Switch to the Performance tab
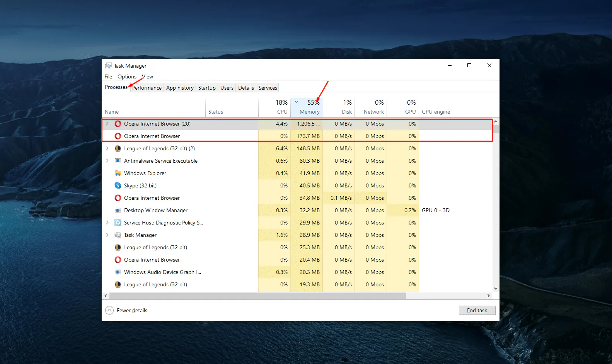The image size is (612, 364). 147,88
